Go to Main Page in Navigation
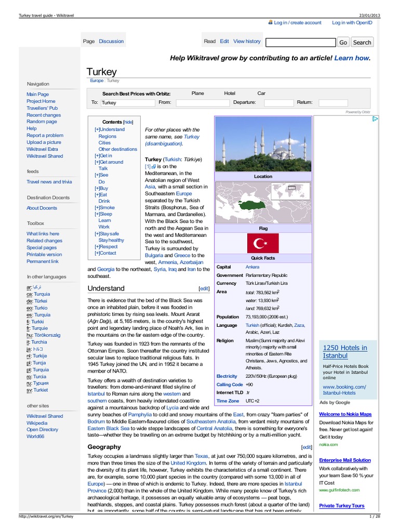399x532 pixels. tap(37, 95)
